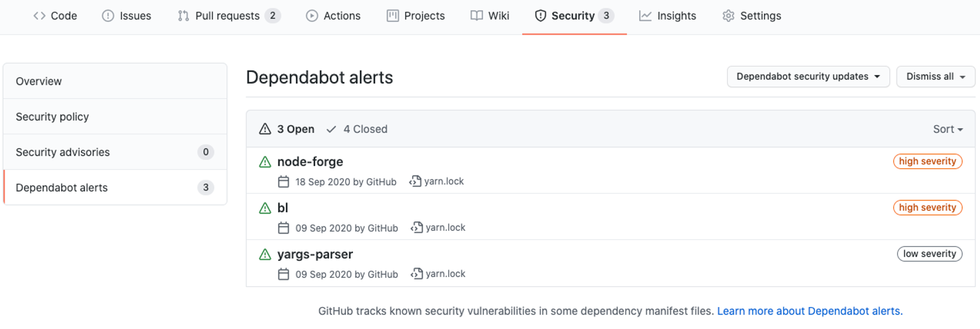Click the Insights graph icon
The height and width of the screenshot is (329, 980).
645,16
